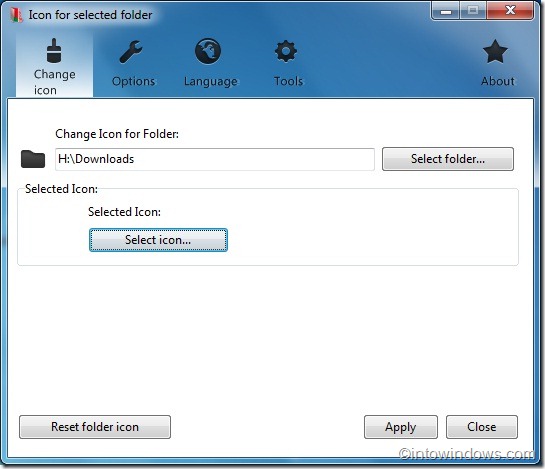This screenshot has width=545, height=469.
Task: Open the About star tab
Action: tap(497, 63)
